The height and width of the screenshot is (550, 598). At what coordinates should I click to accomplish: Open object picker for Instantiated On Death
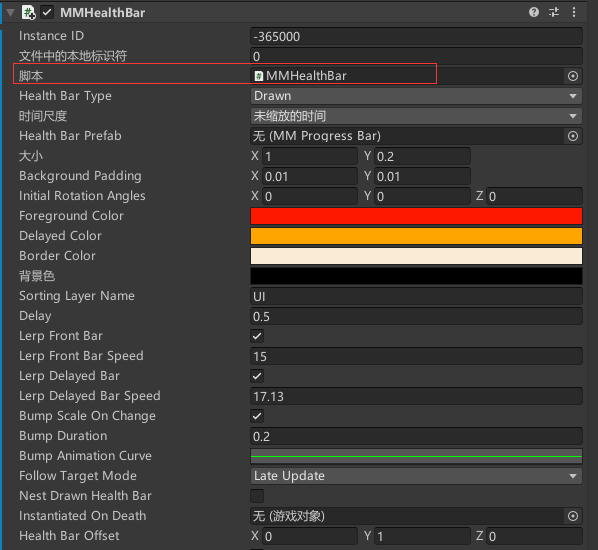coord(573,516)
